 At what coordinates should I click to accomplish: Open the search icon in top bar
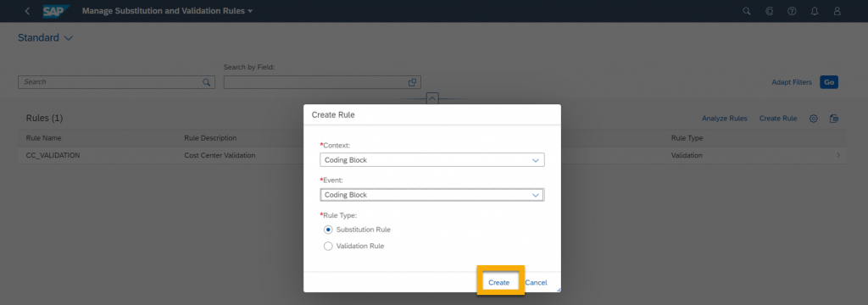point(746,11)
